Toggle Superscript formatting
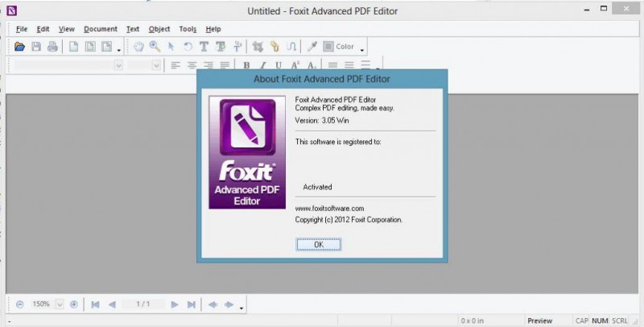This screenshot has height=327, width=644. (x=295, y=65)
